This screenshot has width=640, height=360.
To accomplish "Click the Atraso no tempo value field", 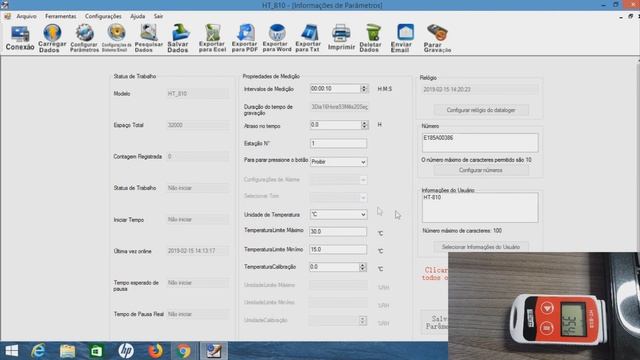I will (335, 125).
